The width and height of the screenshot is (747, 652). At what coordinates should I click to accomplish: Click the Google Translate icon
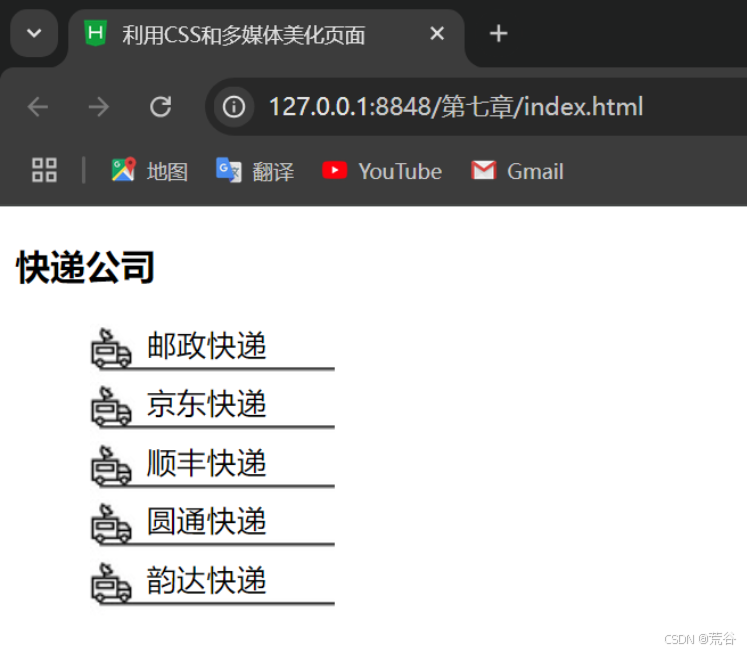pyautogui.click(x=229, y=170)
